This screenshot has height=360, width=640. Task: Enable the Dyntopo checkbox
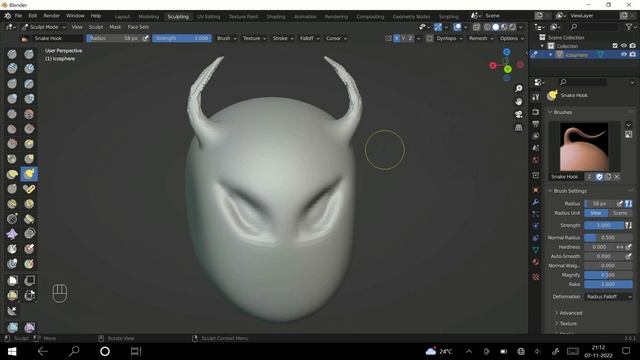[429, 38]
